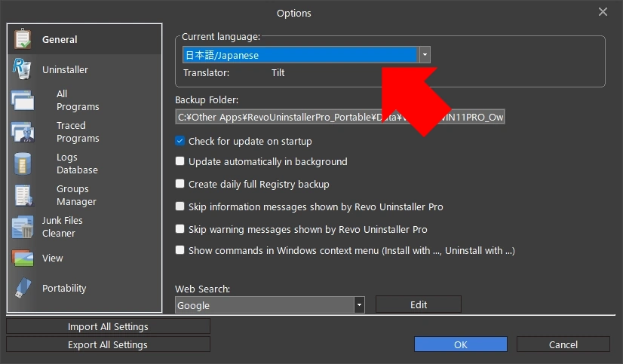Viewport: 623px width, 364px height.
Task: Click the Cancel button
Action: (563, 344)
